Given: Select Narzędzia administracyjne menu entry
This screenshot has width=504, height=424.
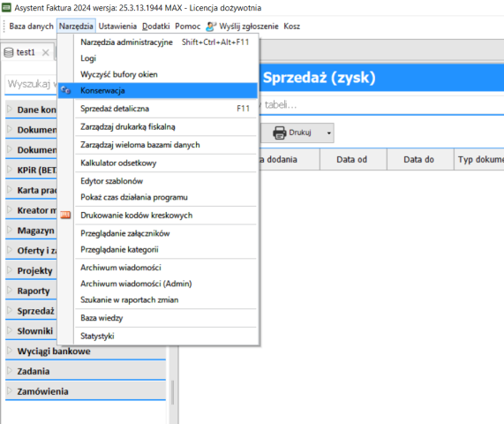Looking at the screenshot, I should tap(158, 42).
